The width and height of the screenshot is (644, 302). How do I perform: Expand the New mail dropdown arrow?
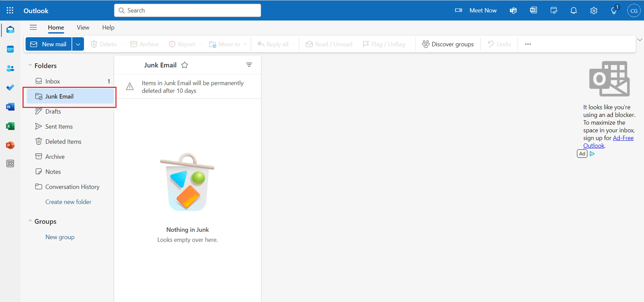click(78, 44)
